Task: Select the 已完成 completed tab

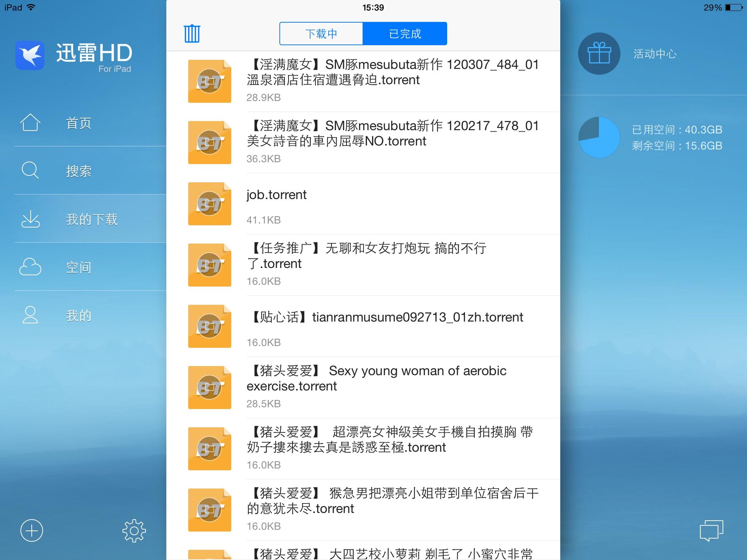Action: 405,34
